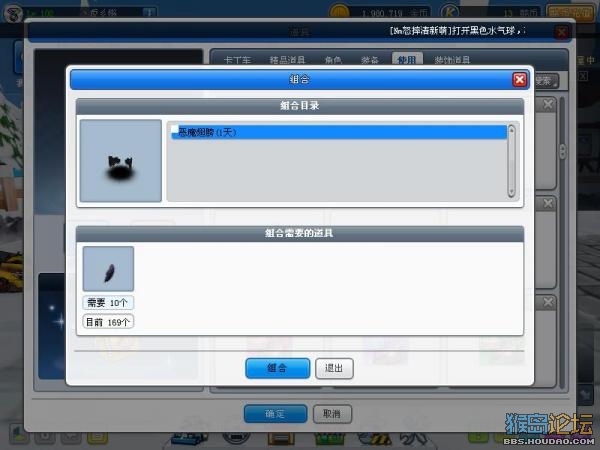Viewport: 600px width, 450px height.
Task: Click player avatar icon at top left
Action: click(x=12, y=13)
